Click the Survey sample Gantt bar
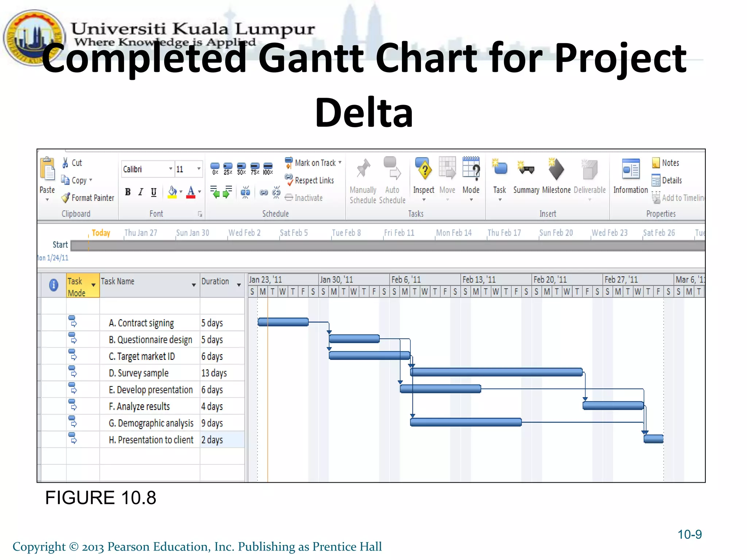The width and height of the screenshot is (747, 560). coord(496,372)
